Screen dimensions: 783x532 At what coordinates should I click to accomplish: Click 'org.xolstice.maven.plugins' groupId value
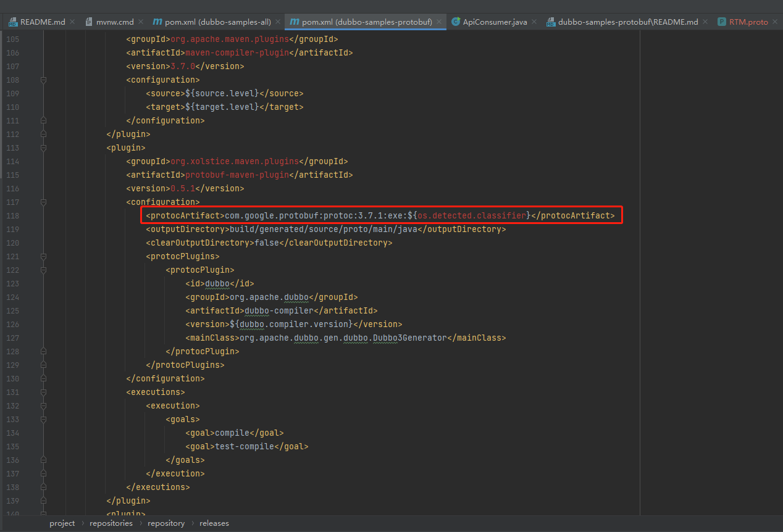[235, 161]
